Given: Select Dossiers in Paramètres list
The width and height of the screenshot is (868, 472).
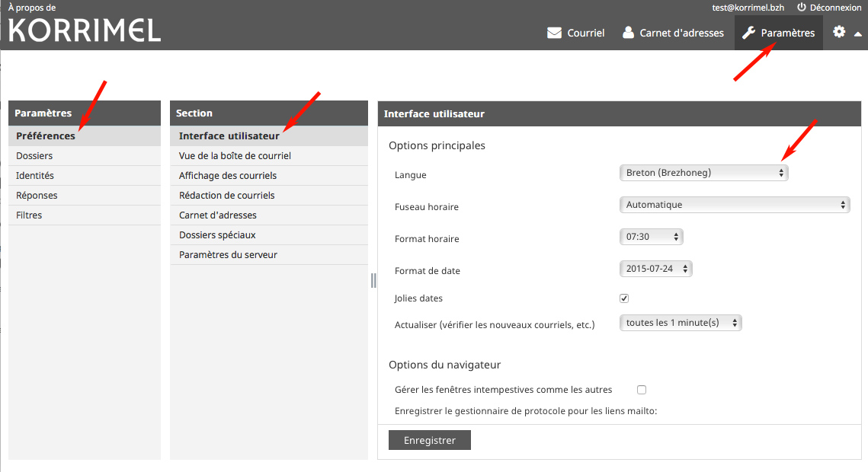Looking at the screenshot, I should pos(34,156).
